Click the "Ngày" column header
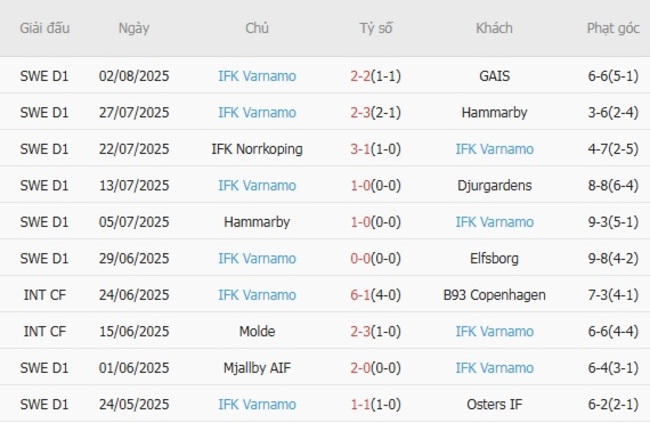Screen dimensions: 650x423 [x=134, y=28]
